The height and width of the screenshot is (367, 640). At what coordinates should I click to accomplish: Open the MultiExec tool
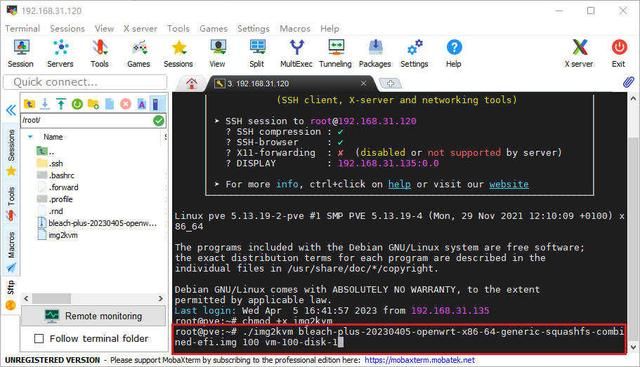coord(296,53)
